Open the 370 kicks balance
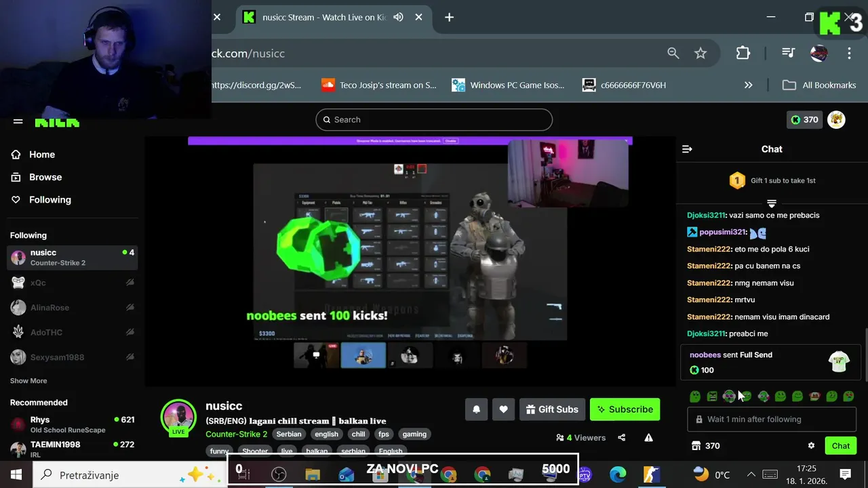 (804, 120)
